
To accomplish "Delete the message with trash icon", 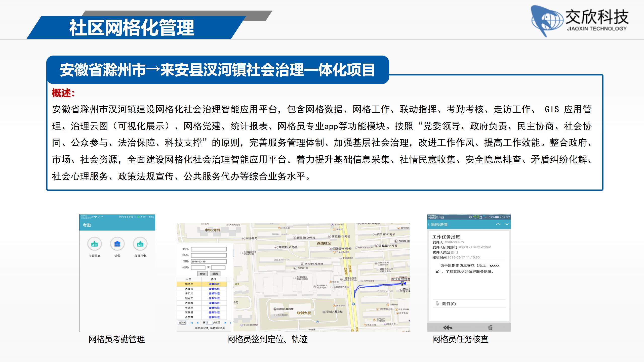I will click(x=490, y=328).
